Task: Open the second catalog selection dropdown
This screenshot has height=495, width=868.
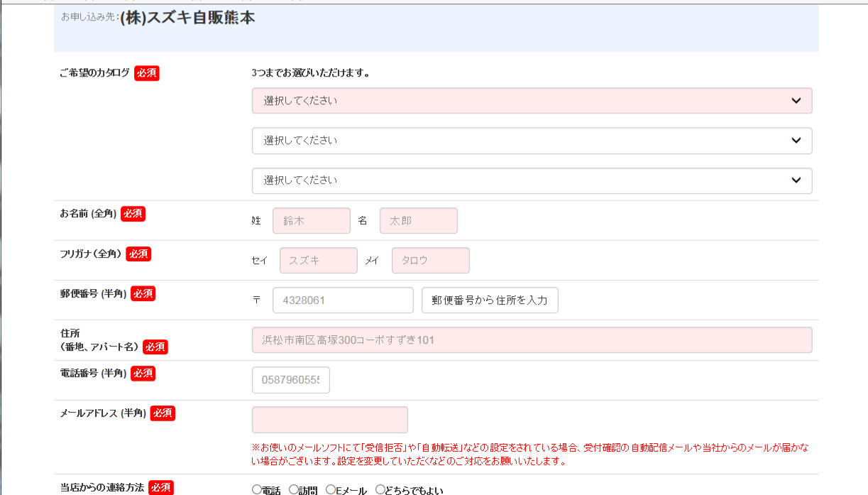Action: pyautogui.click(x=532, y=141)
